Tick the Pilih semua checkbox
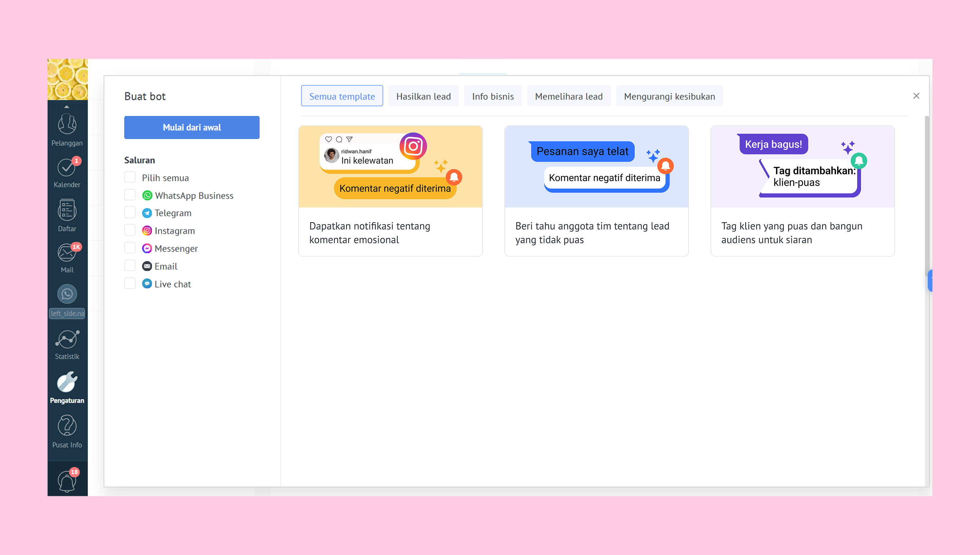The width and height of the screenshot is (980, 555). coord(130,177)
